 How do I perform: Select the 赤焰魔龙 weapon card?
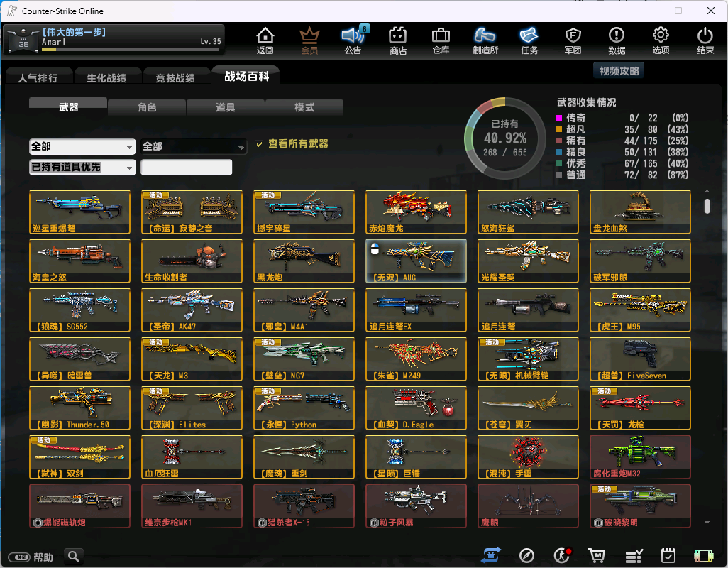pos(416,212)
